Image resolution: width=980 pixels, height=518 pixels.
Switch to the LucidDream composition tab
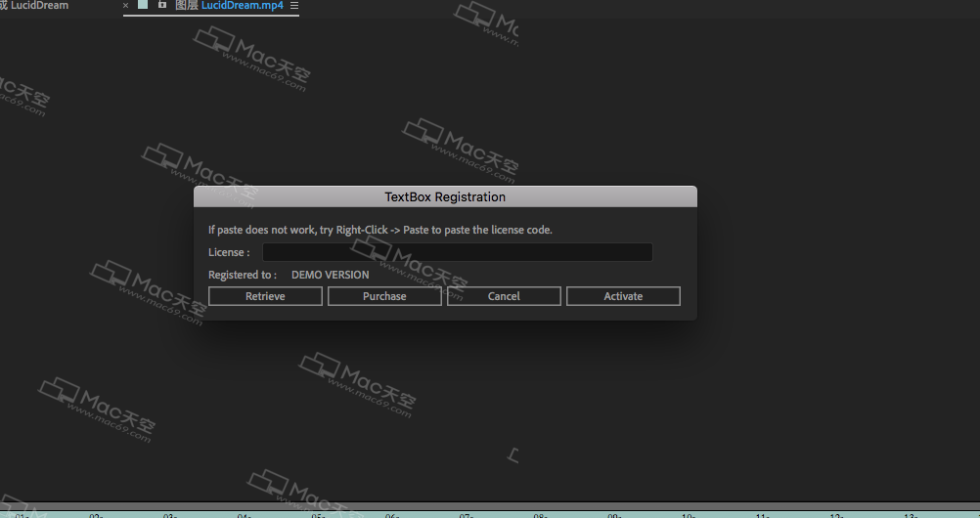(x=34, y=6)
